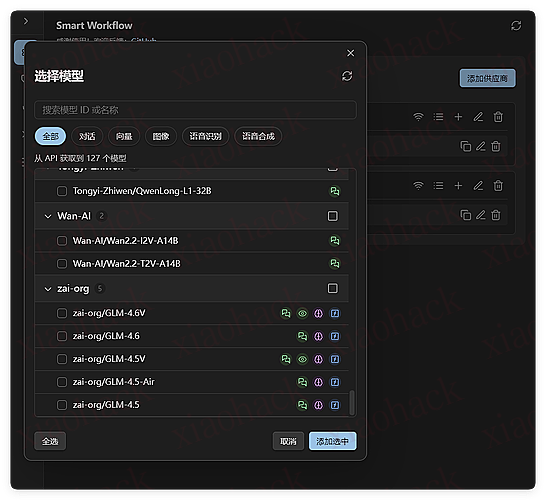Click chat icon on QwenLong-L1-32B row
Viewport: 545px width, 500px height.
pos(335,191)
